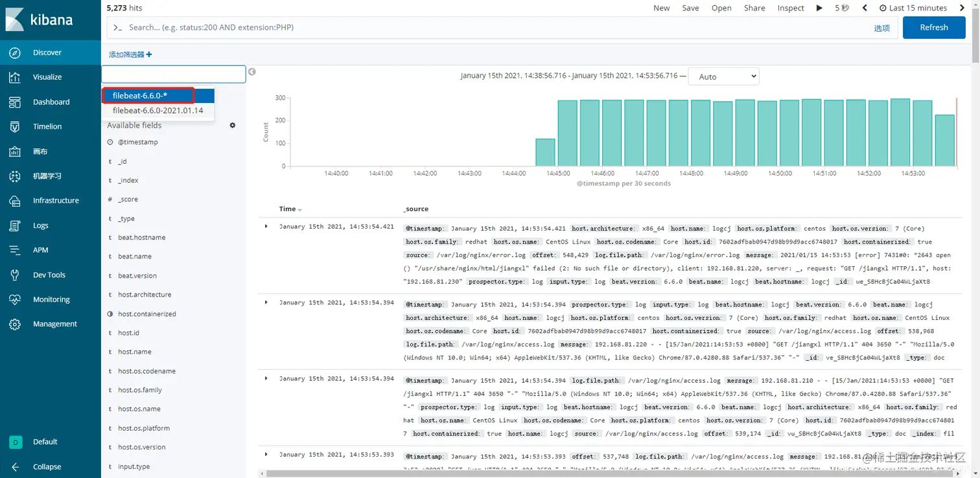This screenshot has width=980, height=478.
Task: Open the Dev Tools wrench icon
Action: point(15,275)
